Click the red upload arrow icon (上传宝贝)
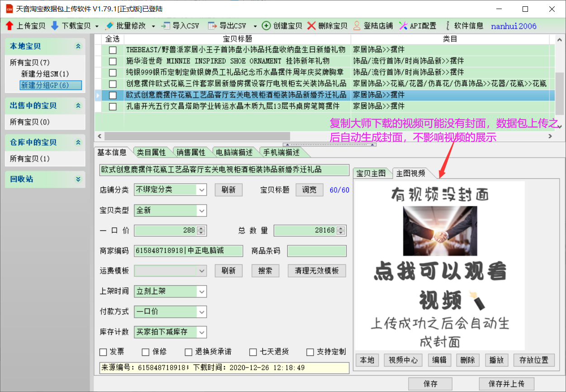This screenshot has height=392, width=566. tap(10, 26)
